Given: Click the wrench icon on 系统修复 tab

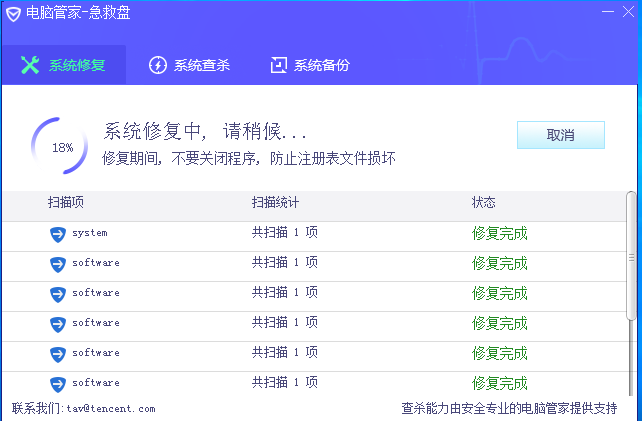Looking at the screenshot, I should [30, 66].
